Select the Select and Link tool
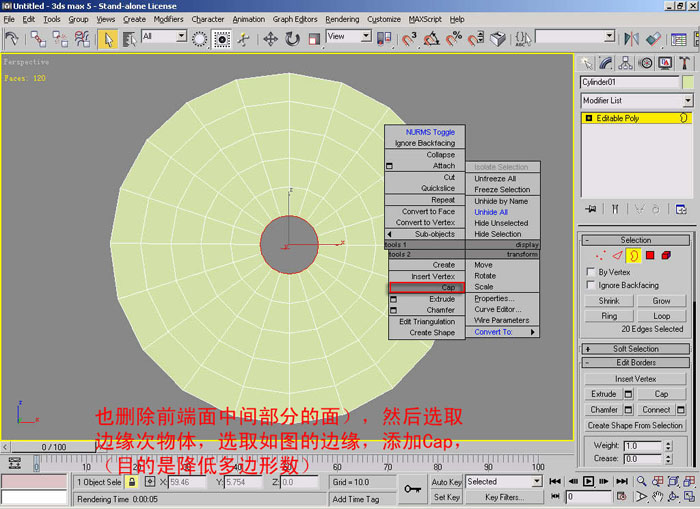700x509 pixels. (38, 39)
